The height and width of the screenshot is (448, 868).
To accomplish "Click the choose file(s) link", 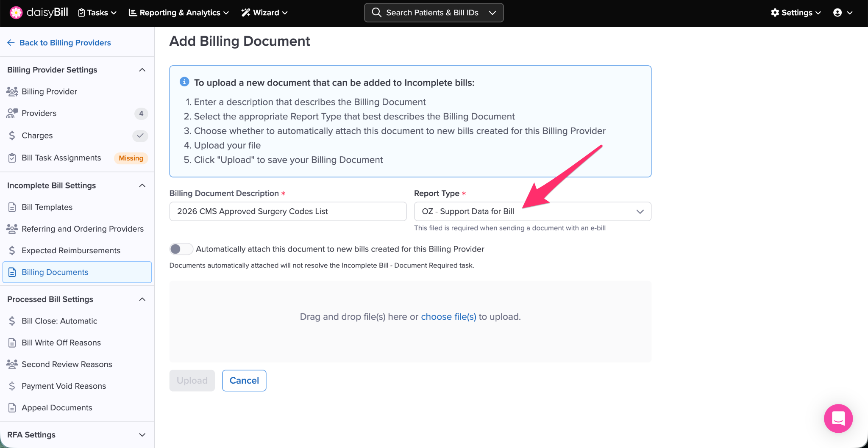I will (448, 317).
